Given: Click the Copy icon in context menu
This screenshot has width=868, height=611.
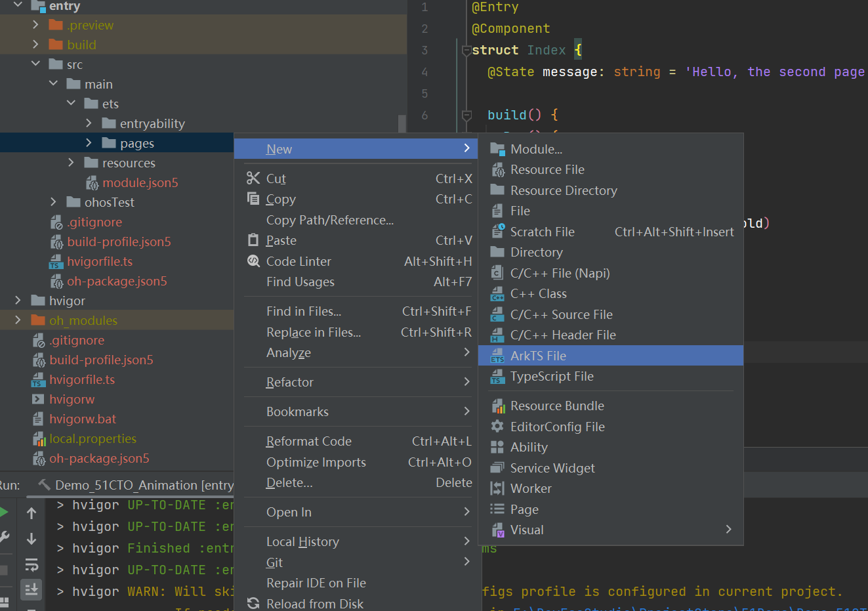Looking at the screenshot, I should click(253, 198).
